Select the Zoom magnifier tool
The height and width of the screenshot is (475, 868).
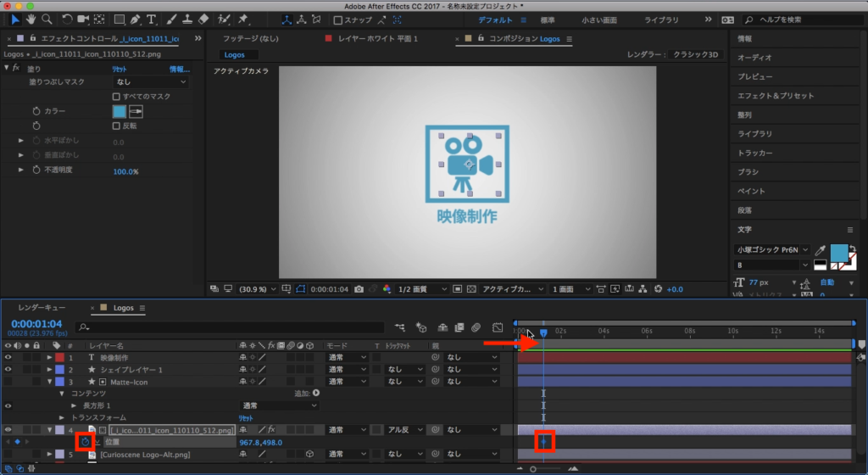click(46, 19)
